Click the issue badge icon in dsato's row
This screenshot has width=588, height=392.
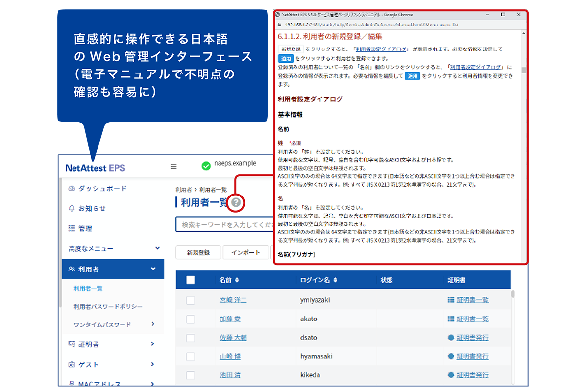point(451,337)
